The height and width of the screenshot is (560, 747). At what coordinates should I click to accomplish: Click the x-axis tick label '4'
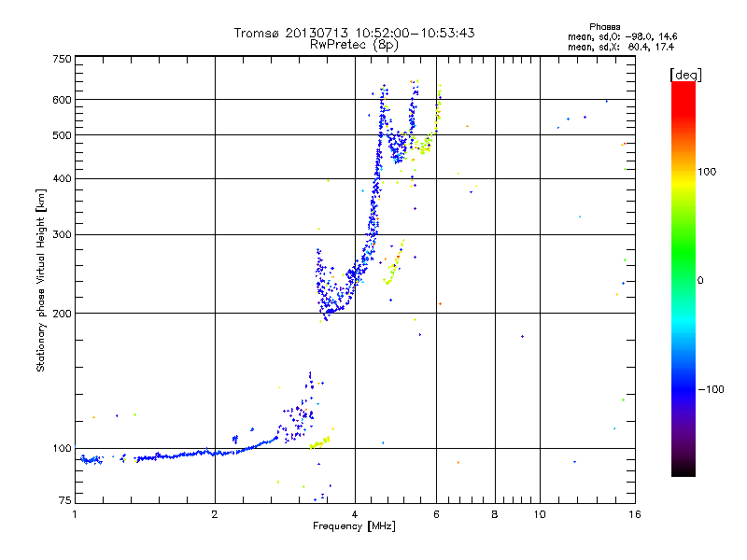pyautogui.click(x=355, y=514)
